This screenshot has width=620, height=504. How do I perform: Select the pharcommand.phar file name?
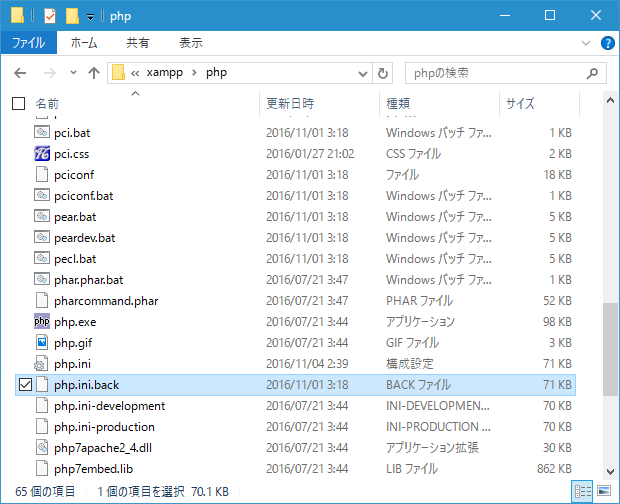106,301
